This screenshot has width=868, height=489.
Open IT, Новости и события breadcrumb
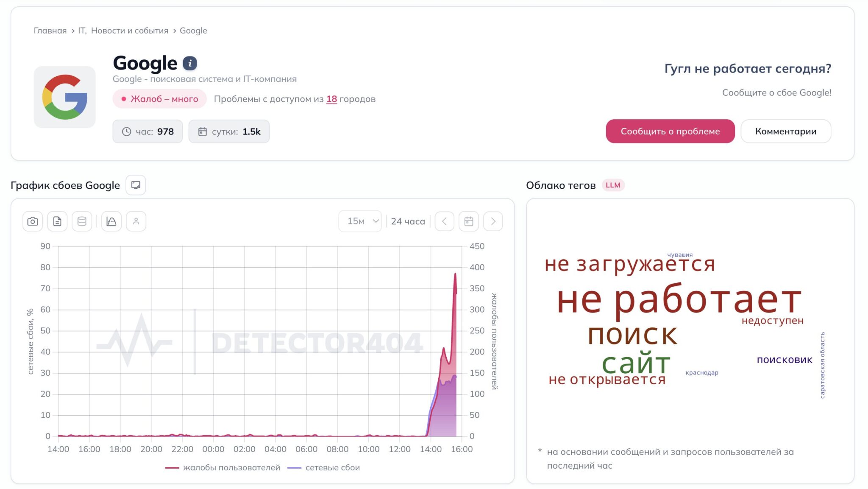coord(123,31)
